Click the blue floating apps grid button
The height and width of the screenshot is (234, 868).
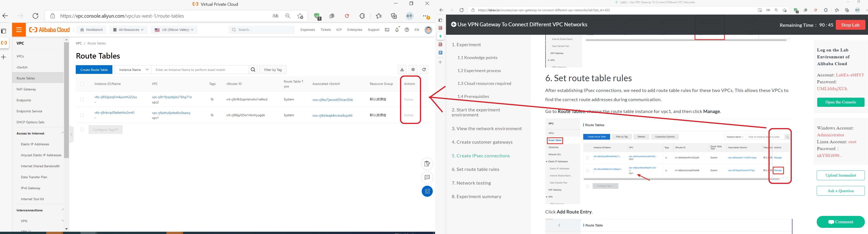[427, 192]
